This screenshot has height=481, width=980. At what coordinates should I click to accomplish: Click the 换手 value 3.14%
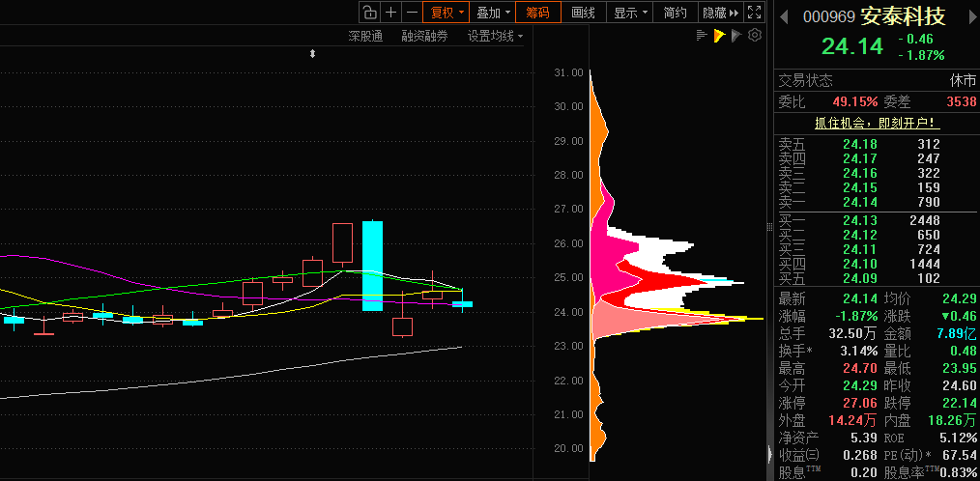(x=859, y=351)
